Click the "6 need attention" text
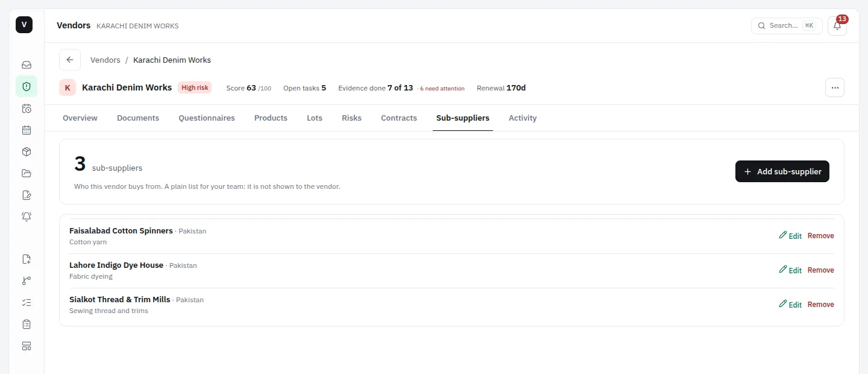The height and width of the screenshot is (374, 868). tap(442, 89)
